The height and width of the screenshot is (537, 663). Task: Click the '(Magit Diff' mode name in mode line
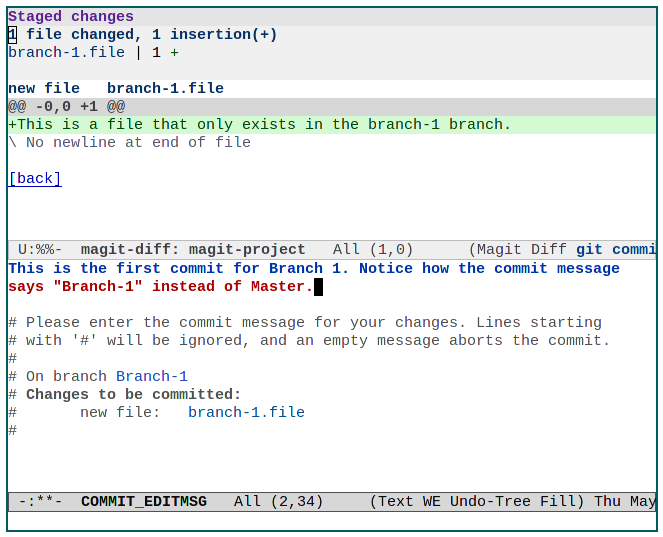click(517, 249)
